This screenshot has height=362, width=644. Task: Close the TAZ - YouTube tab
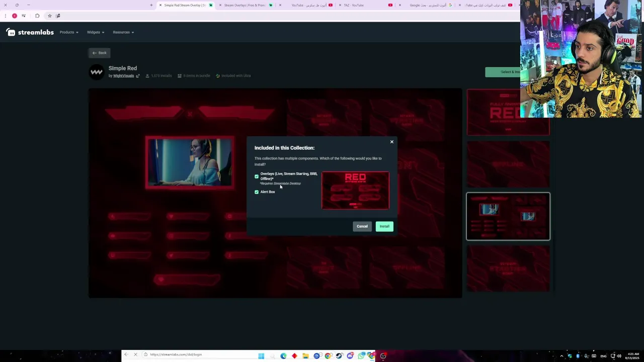pos(340,5)
